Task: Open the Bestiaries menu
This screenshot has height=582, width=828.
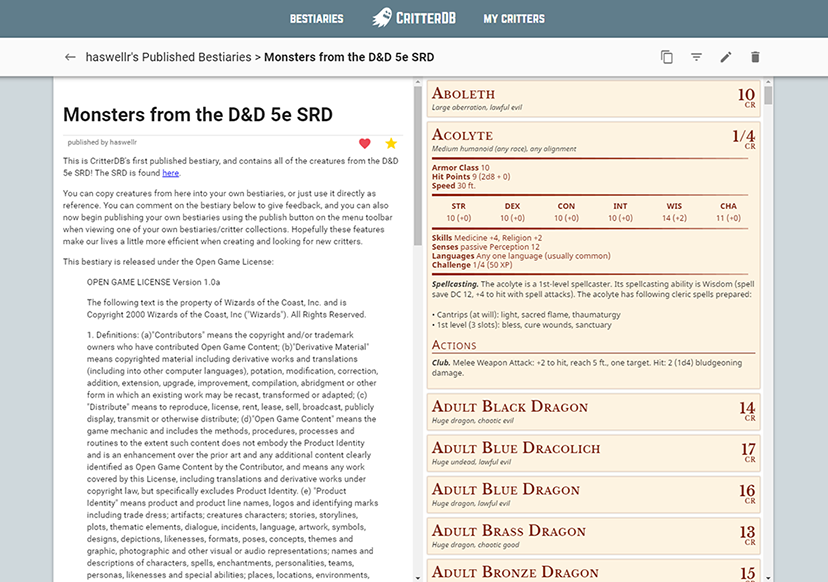Action: (x=316, y=19)
